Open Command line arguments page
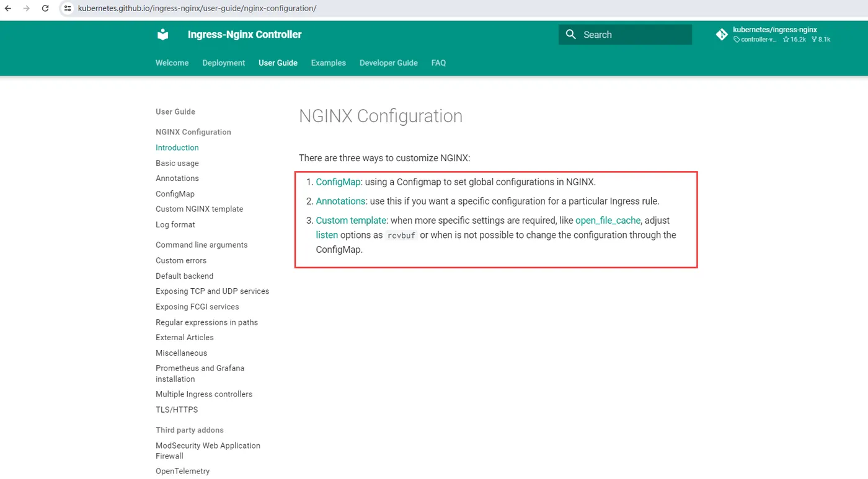Image resolution: width=868 pixels, height=479 pixels. pyautogui.click(x=201, y=245)
